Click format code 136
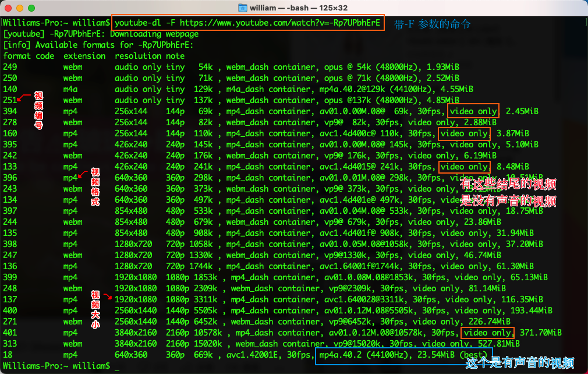This screenshot has width=588, height=374. pos(10,266)
